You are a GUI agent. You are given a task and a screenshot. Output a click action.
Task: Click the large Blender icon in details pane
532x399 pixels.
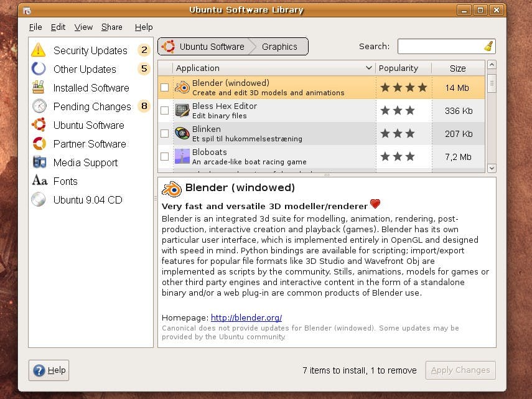coord(172,189)
